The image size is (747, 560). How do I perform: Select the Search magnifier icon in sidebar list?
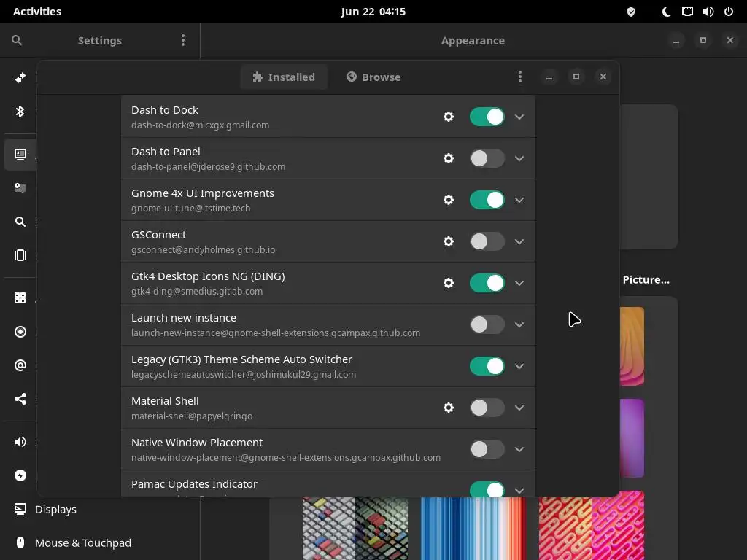[20, 222]
